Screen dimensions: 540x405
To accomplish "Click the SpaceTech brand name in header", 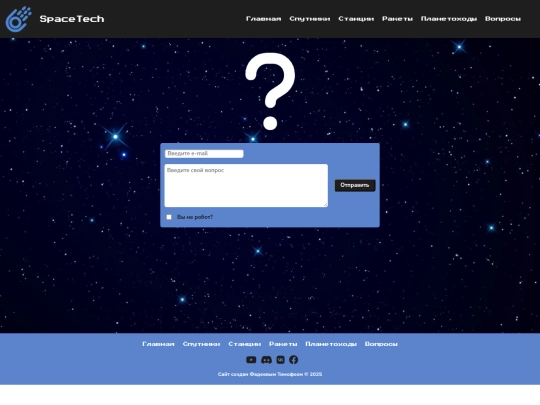I will (x=72, y=19).
